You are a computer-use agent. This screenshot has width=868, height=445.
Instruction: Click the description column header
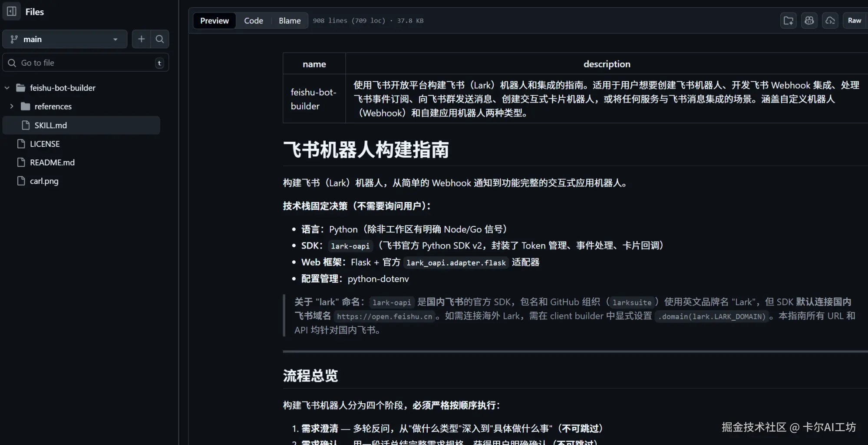pos(607,64)
